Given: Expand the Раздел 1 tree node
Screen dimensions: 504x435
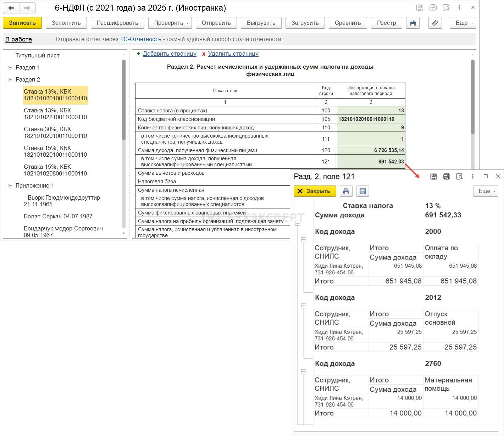Looking at the screenshot, I should (10, 68).
